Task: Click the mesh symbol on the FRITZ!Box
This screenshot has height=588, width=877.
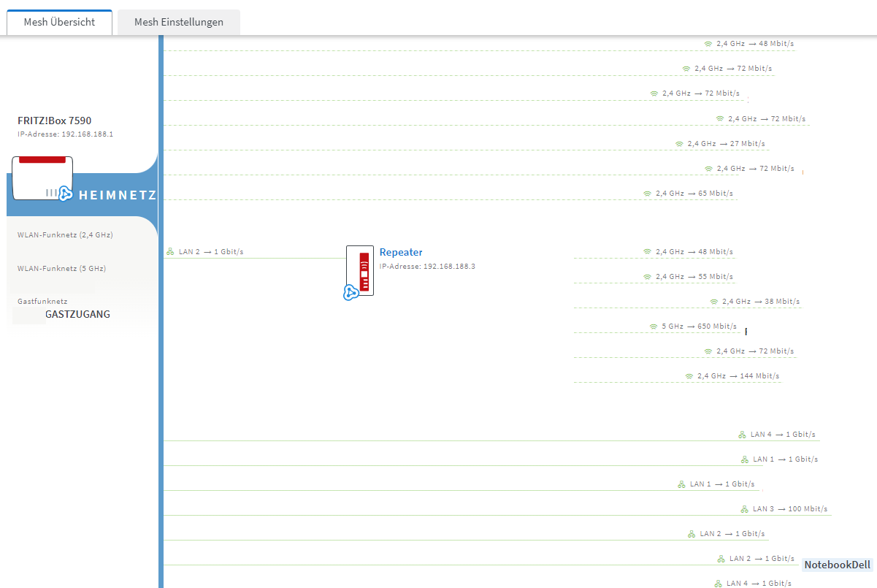Action: pos(66,193)
